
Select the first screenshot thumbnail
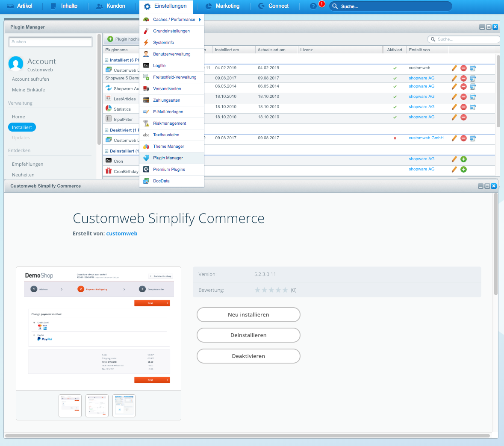tap(70, 406)
